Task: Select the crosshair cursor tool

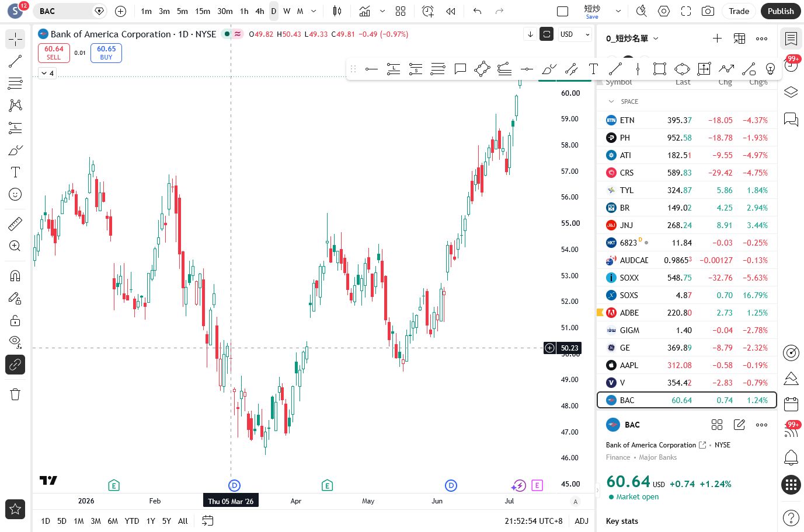Action: point(15,39)
